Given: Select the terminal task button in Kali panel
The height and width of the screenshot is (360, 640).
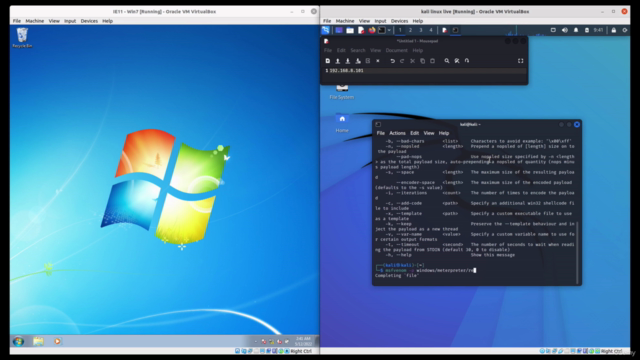Looking at the screenshot, I should coord(455,30).
